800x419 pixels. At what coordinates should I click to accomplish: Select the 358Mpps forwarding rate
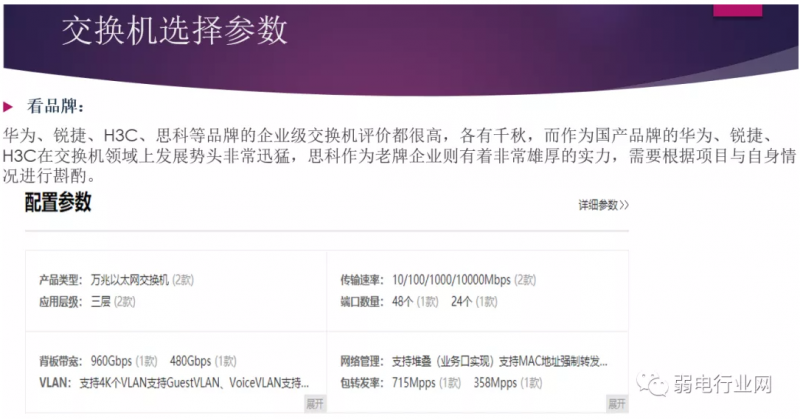[x=494, y=381]
